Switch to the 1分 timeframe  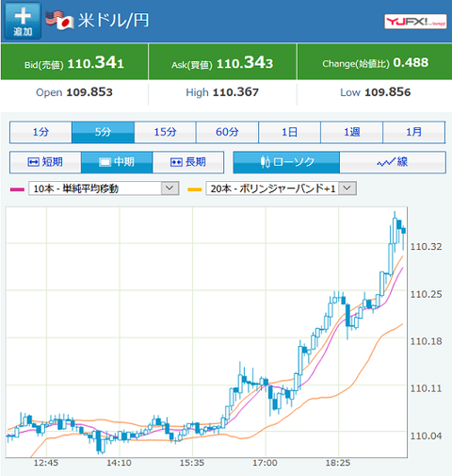click(40, 132)
